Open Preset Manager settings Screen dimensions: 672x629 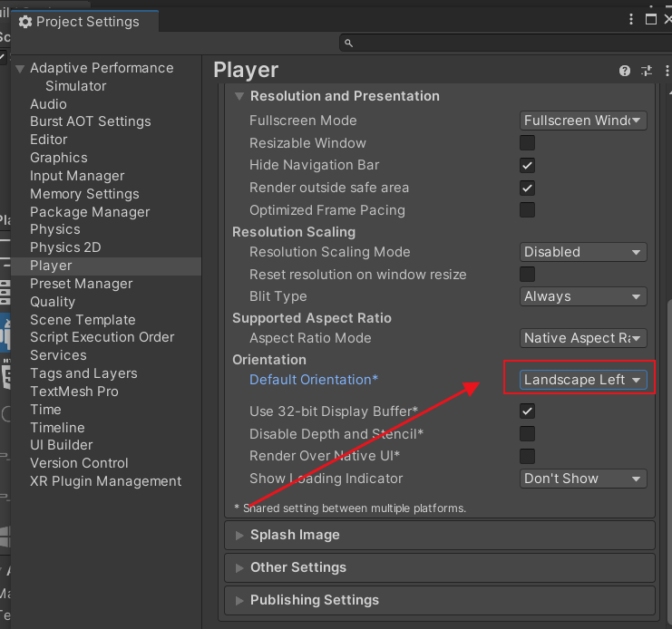(x=82, y=284)
